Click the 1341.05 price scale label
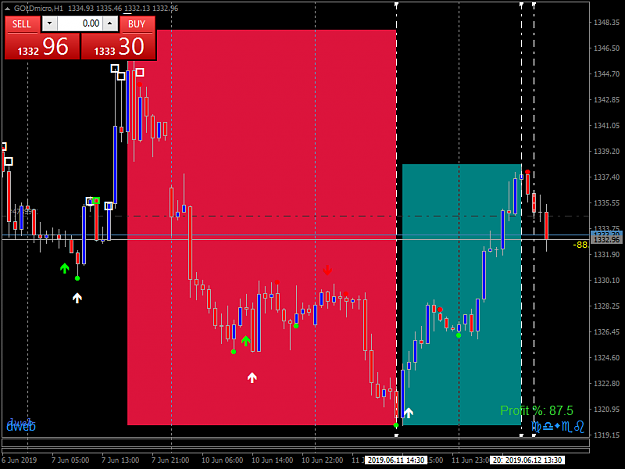The height and width of the screenshot is (469, 625). point(607,126)
